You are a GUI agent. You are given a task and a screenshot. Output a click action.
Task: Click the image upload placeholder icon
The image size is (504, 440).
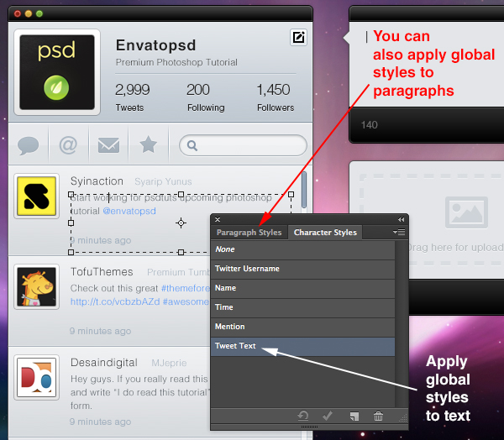pos(466,212)
